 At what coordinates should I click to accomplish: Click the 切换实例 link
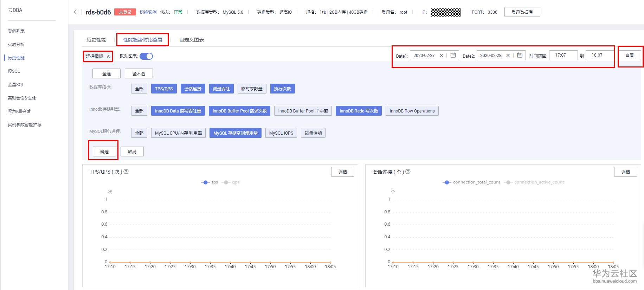(148, 12)
